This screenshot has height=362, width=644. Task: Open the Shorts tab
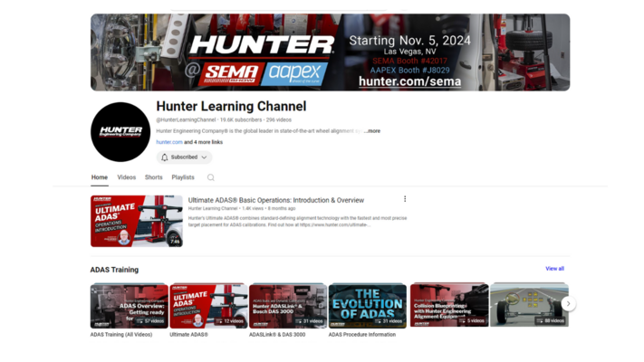tap(154, 177)
